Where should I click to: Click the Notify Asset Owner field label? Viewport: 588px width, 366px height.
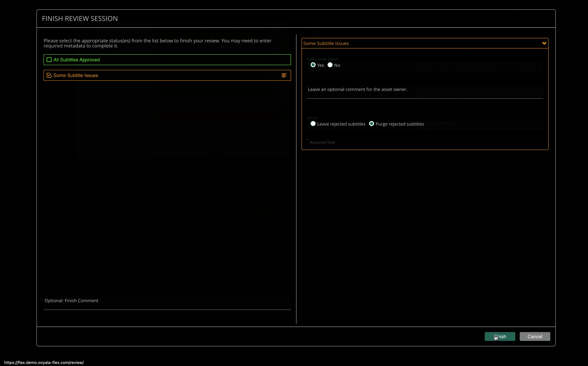click(x=323, y=59)
